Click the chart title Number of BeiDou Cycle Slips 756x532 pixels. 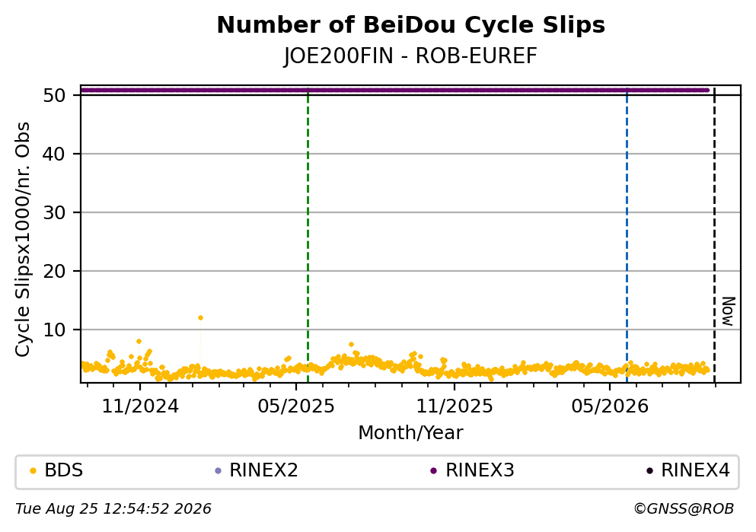click(x=411, y=25)
